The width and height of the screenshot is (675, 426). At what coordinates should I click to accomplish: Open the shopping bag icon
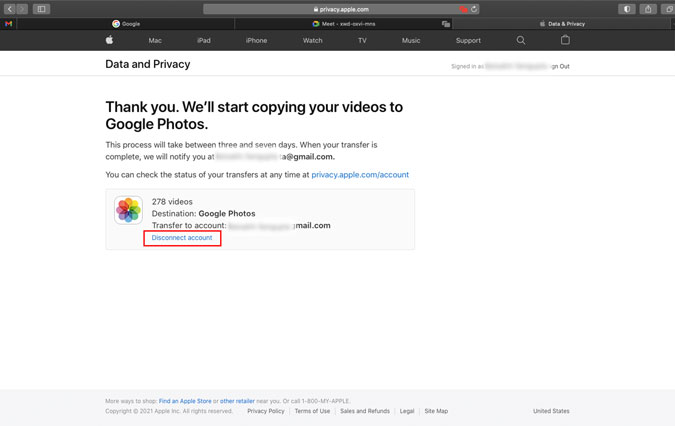point(565,40)
